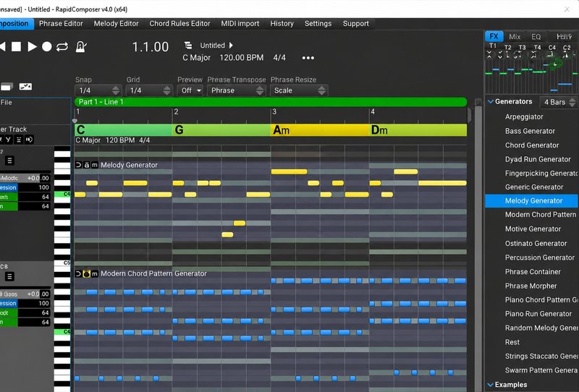Collapse the Generators section

coord(491,101)
